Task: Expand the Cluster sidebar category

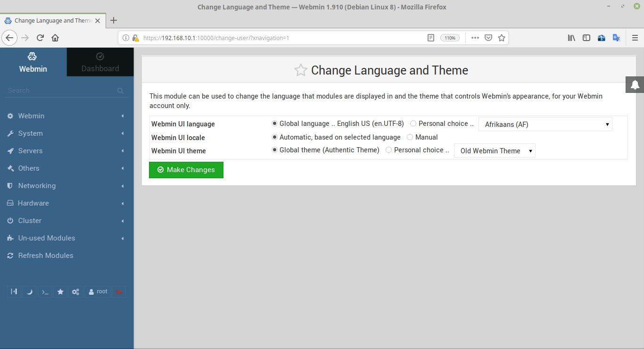Action: (67, 221)
